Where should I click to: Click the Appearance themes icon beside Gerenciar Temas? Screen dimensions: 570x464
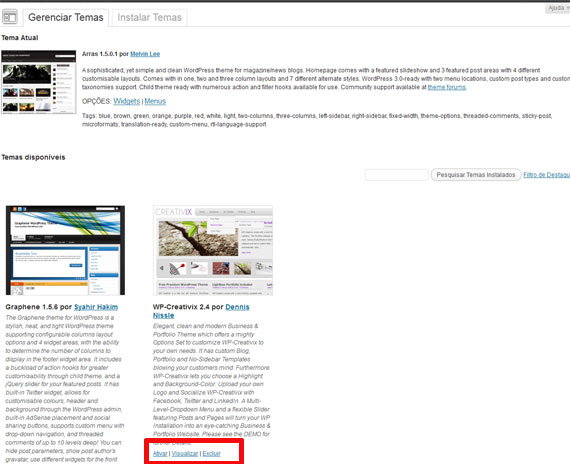pyautogui.click(x=9, y=17)
